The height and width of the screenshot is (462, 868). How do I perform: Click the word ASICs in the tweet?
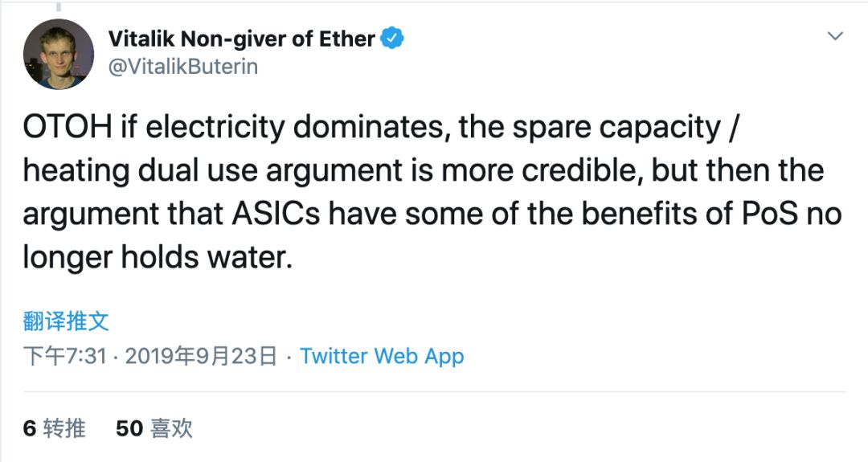[x=276, y=214]
